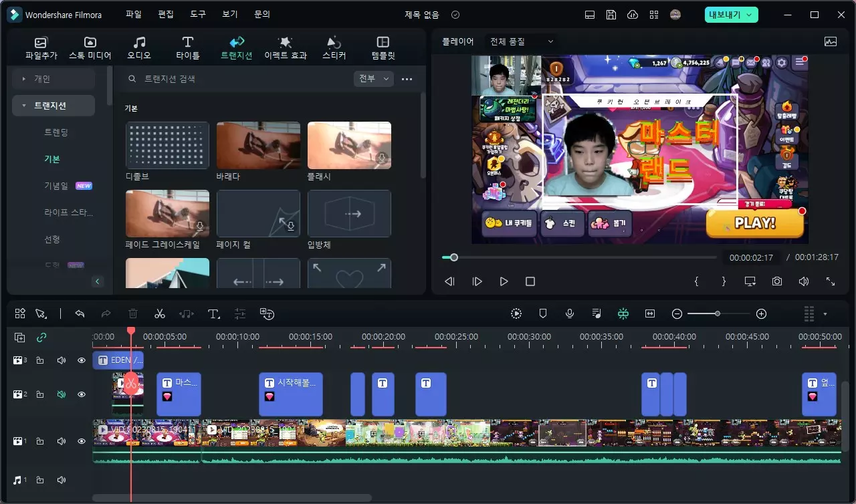
Task: Open the 오디오 tab
Action: (x=139, y=48)
